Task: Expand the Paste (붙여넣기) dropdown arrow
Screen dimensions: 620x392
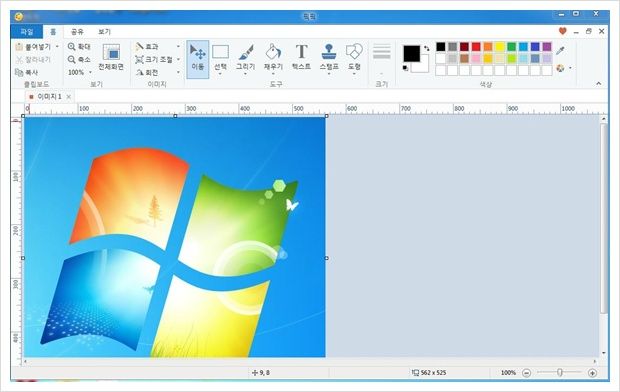Action: pyautogui.click(x=57, y=47)
